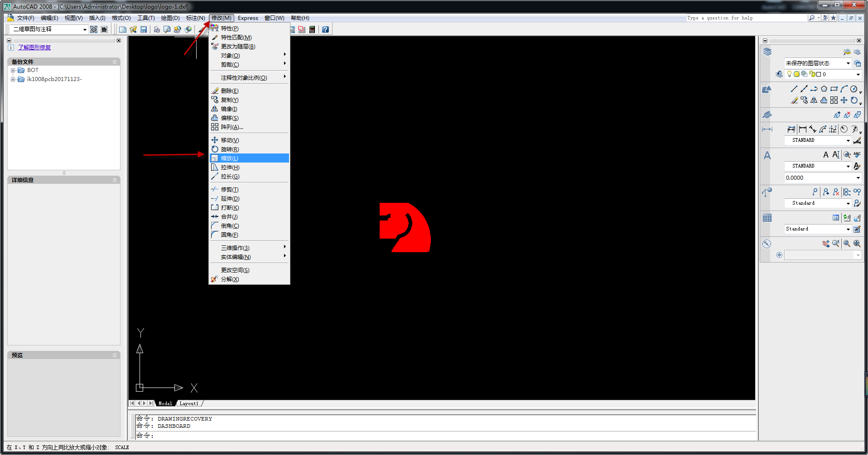Click the Erase tool in the dashboard
868x455 pixels.
click(x=794, y=100)
